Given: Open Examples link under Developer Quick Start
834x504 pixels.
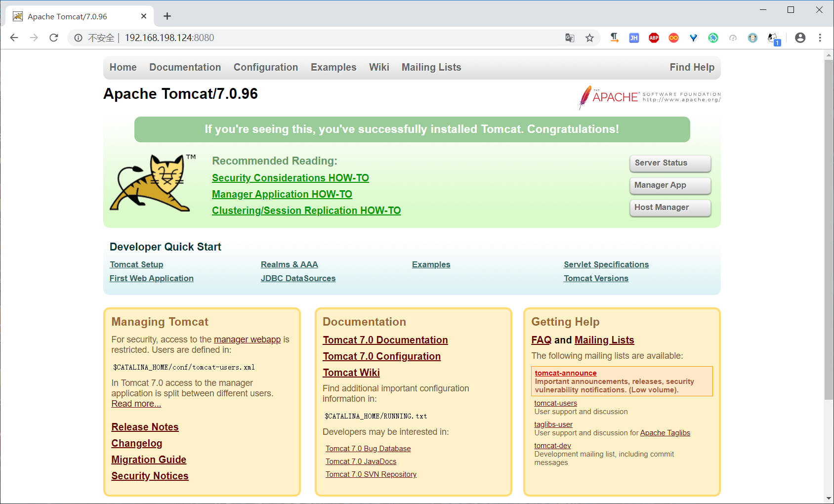Looking at the screenshot, I should click(431, 264).
